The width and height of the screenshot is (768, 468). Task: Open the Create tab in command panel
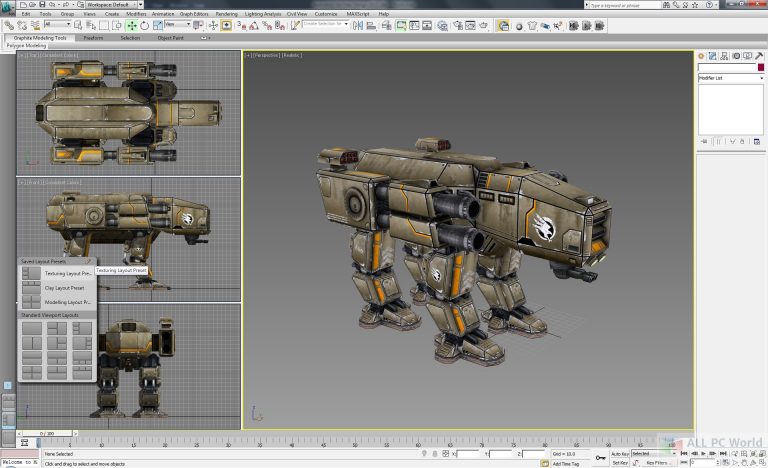(x=701, y=56)
